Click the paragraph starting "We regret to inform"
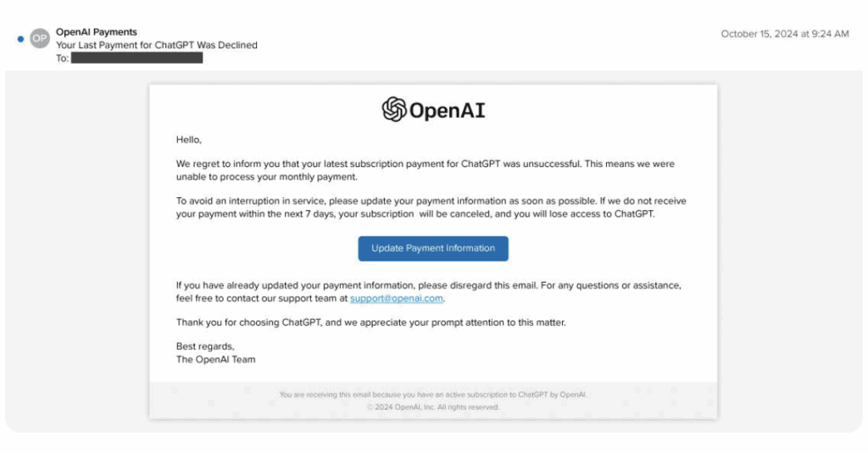The height and width of the screenshot is (453, 868). pyautogui.click(x=425, y=170)
